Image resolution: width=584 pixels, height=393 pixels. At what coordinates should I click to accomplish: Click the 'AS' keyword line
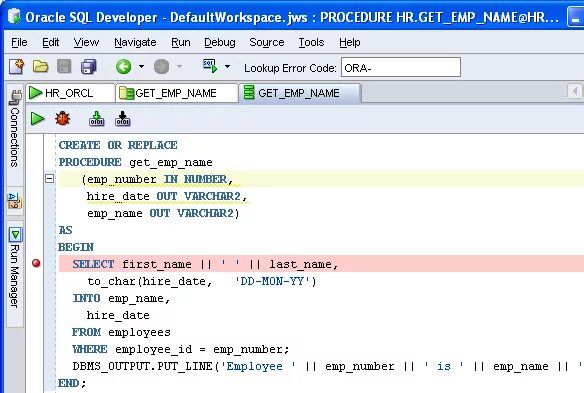click(65, 230)
